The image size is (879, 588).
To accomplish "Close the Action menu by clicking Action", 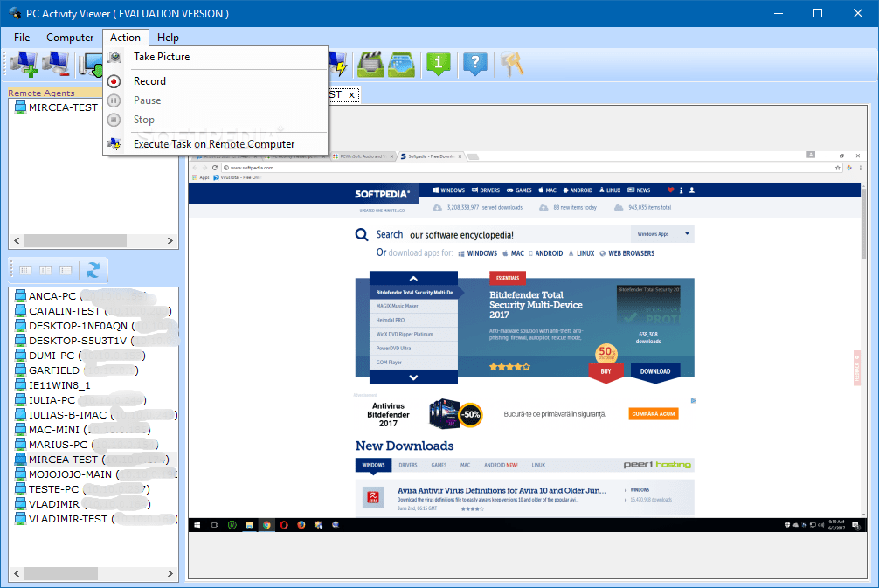I will [x=125, y=38].
